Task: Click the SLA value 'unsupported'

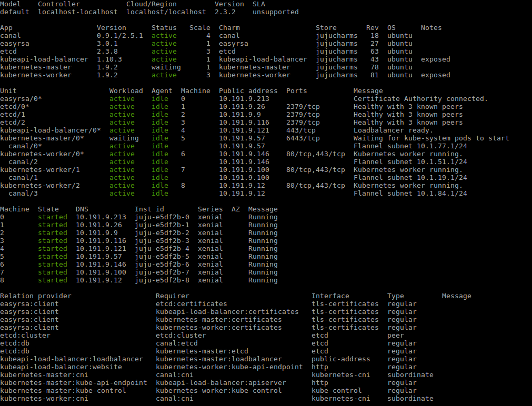Action: coord(276,12)
